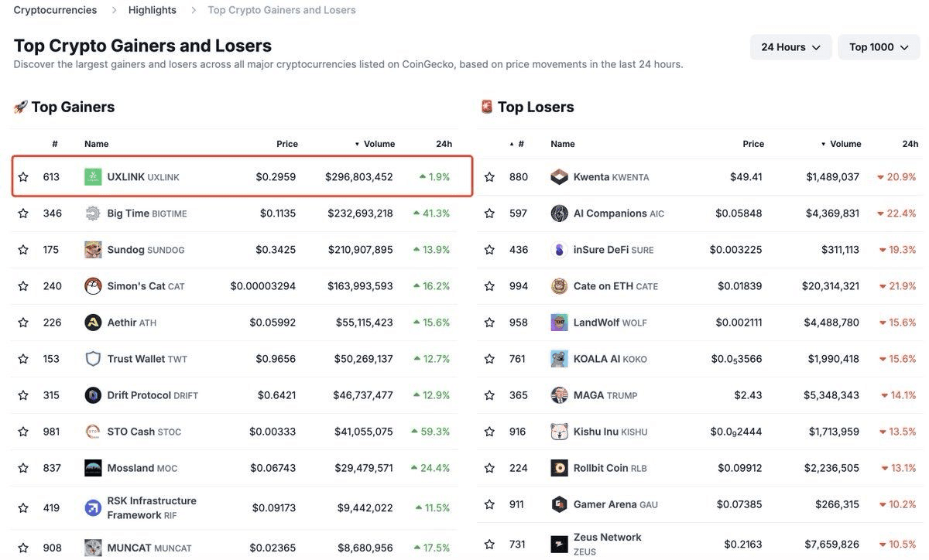Open the Top 1000 filter dropdown

click(879, 47)
